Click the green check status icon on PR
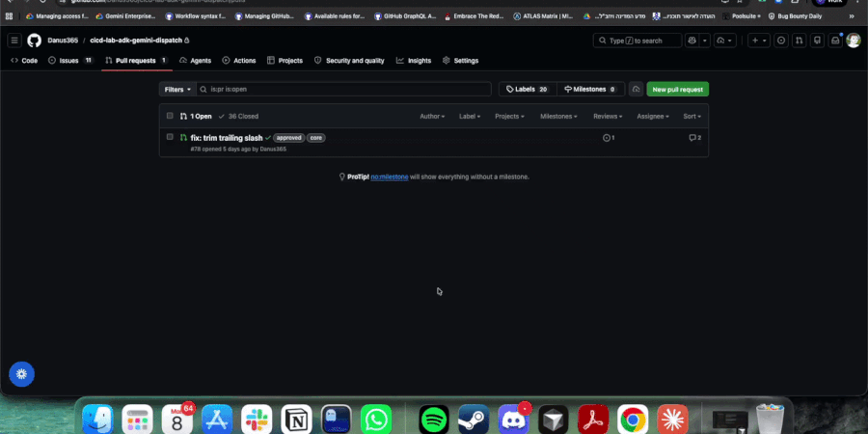 tap(268, 137)
